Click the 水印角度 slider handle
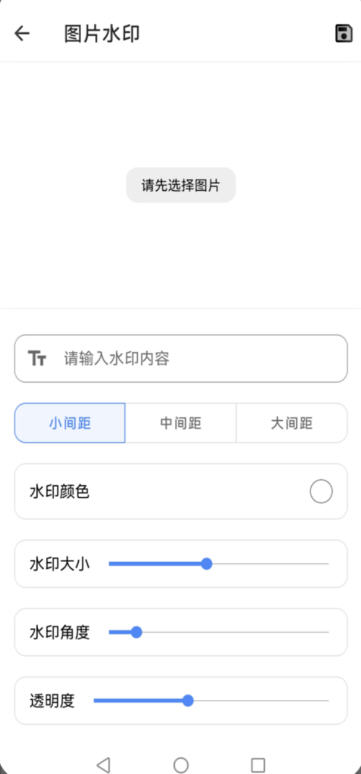 (x=137, y=632)
